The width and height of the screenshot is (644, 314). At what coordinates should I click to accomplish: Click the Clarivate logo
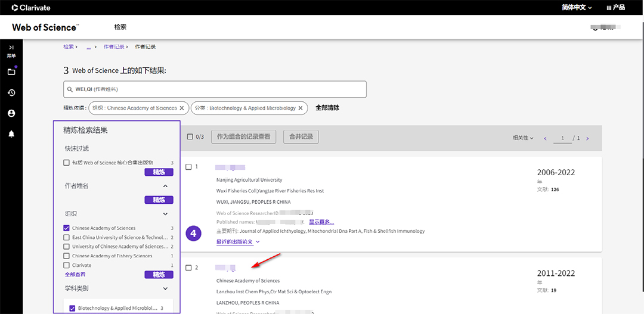click(x=31, y=7)
